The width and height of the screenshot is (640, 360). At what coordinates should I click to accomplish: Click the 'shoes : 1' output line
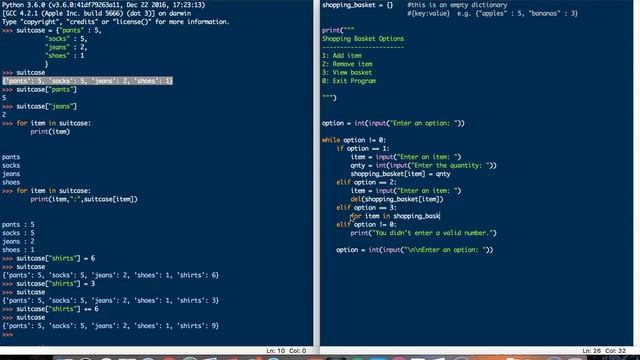tap(18, 250)
